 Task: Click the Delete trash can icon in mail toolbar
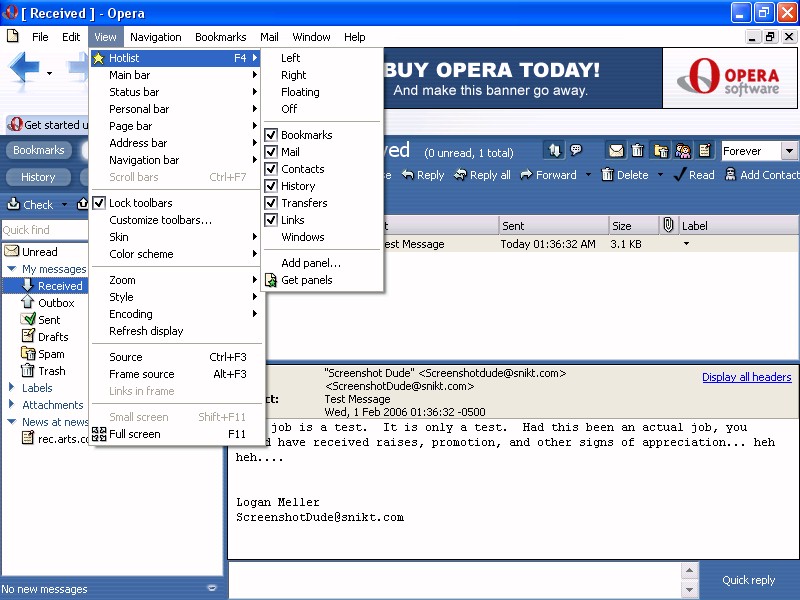[607, 175]
